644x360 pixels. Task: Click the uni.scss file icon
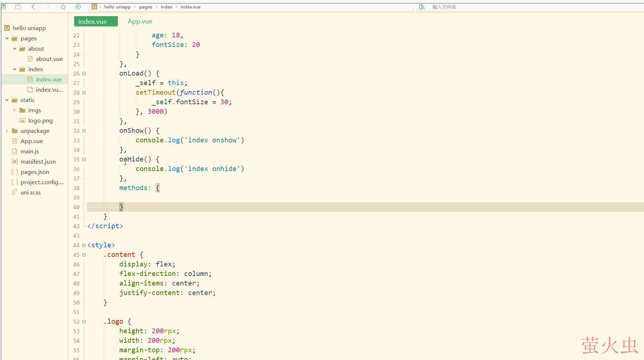point(15,192)
